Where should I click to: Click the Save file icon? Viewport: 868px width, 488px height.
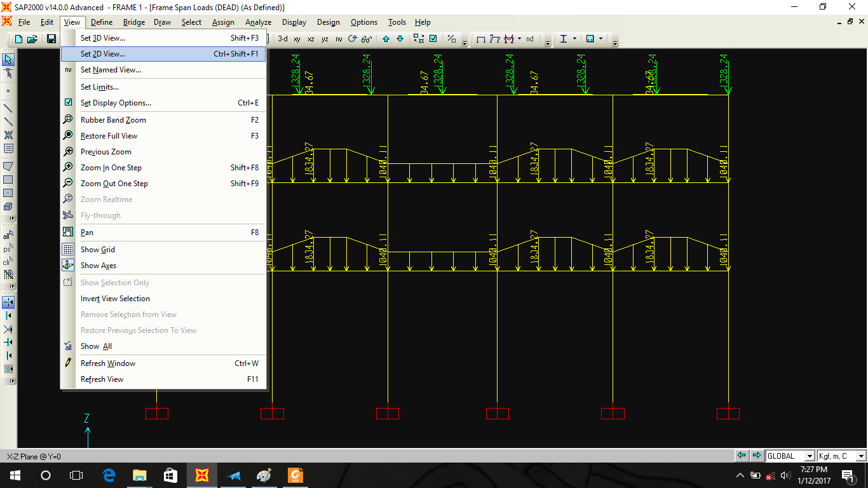tap(51, 39)
